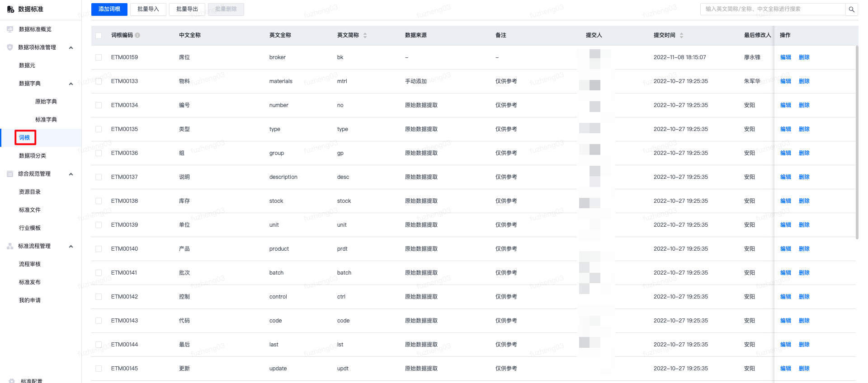Click 删除 for ETM00144 last row

coord(804,345)
